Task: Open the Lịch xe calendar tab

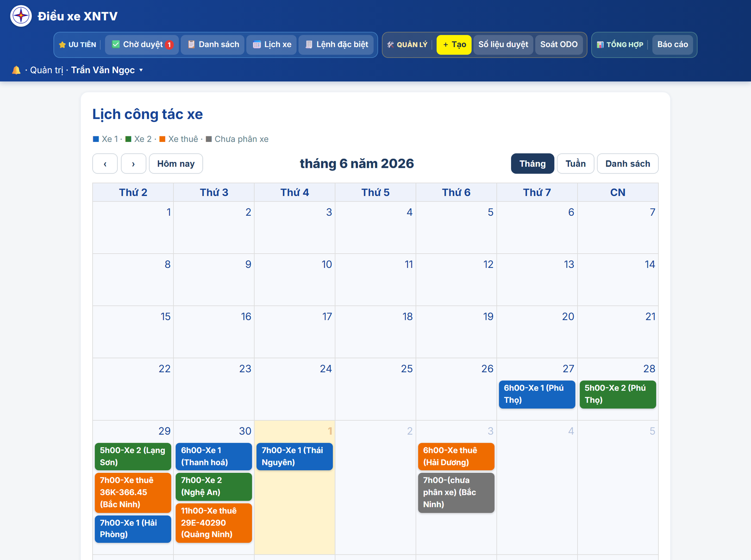Action: [x=272, y=45]
